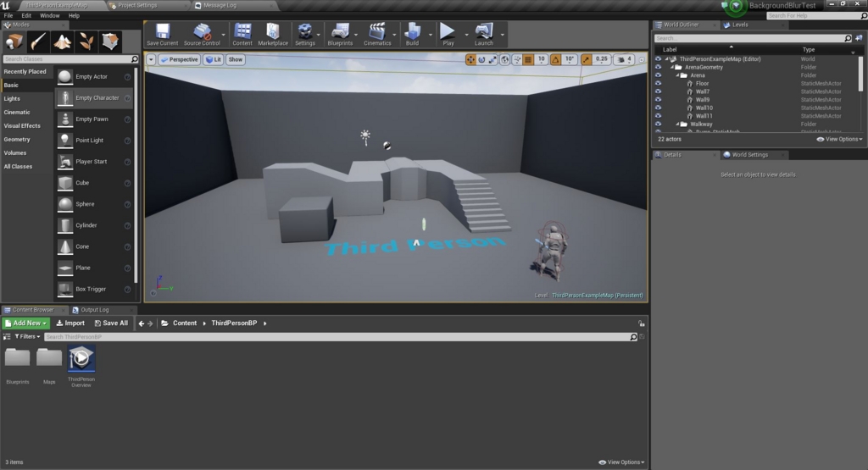Click the Search Classes input field
868x470 pixels.
(70, 58)
